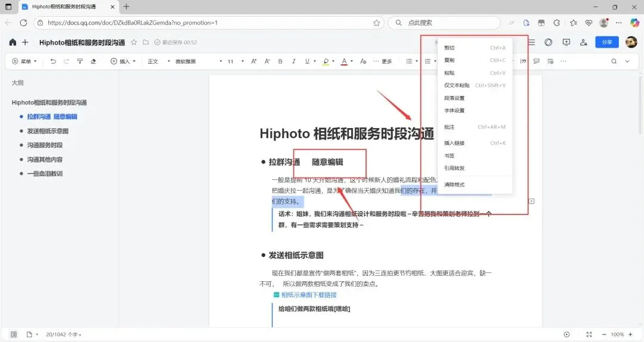Zoom in with the plus icon
The width and height of the screenshot is (644, 342).
pyautogui.click(x=630, y=334)
